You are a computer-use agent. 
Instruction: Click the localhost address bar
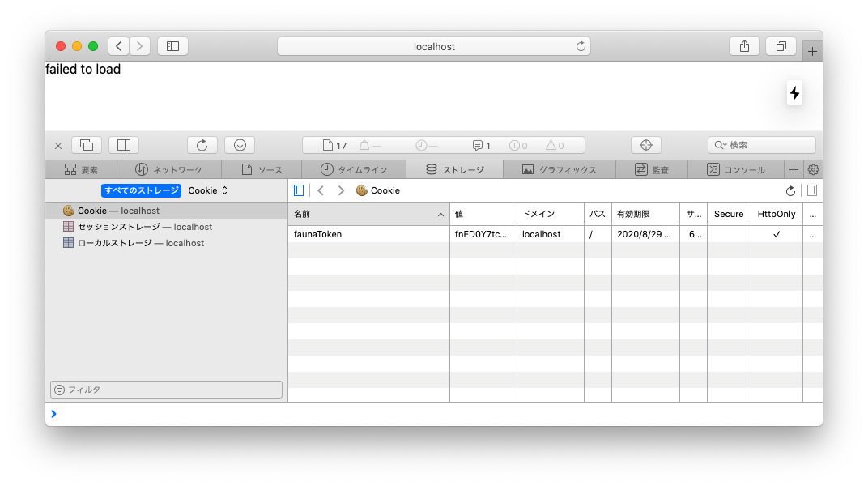point(434,46)
